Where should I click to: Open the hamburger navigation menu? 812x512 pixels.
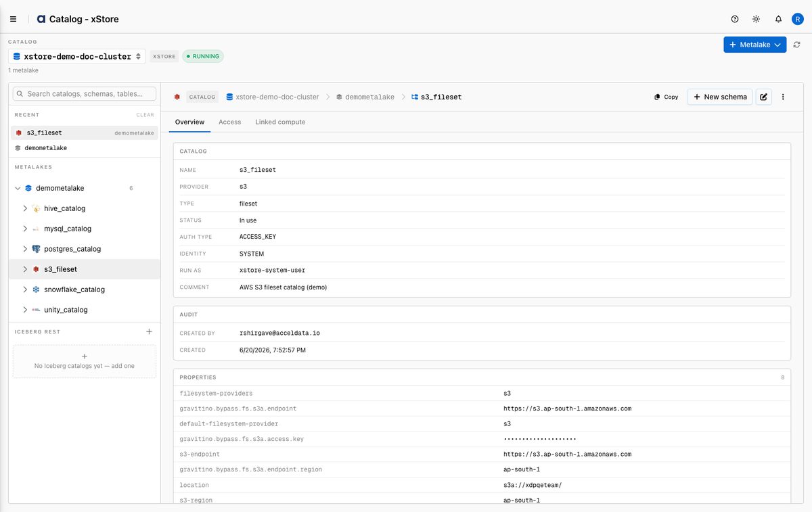(x=13, y=19)
